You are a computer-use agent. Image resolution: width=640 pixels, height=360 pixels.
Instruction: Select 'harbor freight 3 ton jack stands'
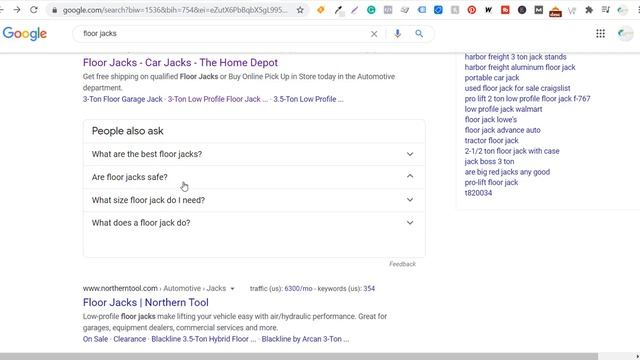click(516, 57)
